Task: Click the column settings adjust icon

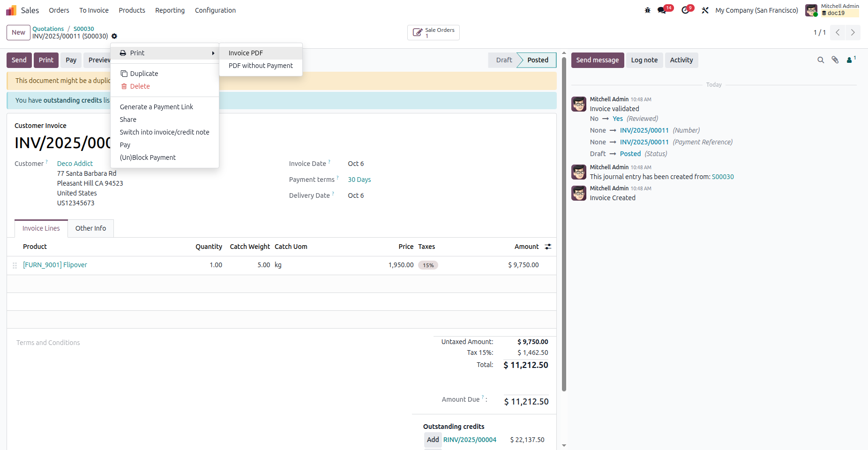Action: (548, 247)
